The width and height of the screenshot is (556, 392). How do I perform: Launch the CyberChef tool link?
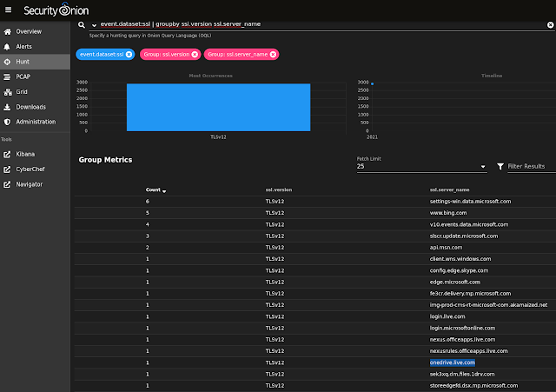click(x=35, y=169)
